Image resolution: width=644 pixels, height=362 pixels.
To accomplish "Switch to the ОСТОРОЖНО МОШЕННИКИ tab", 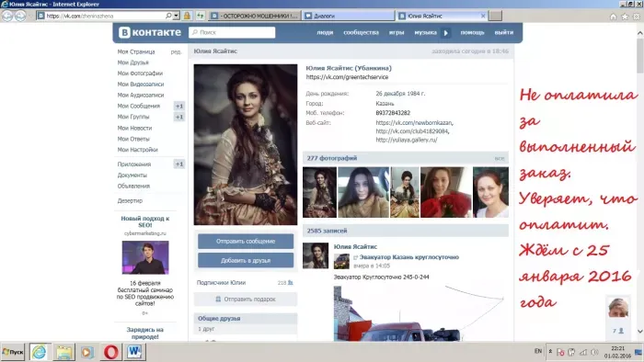I will 255,16.
